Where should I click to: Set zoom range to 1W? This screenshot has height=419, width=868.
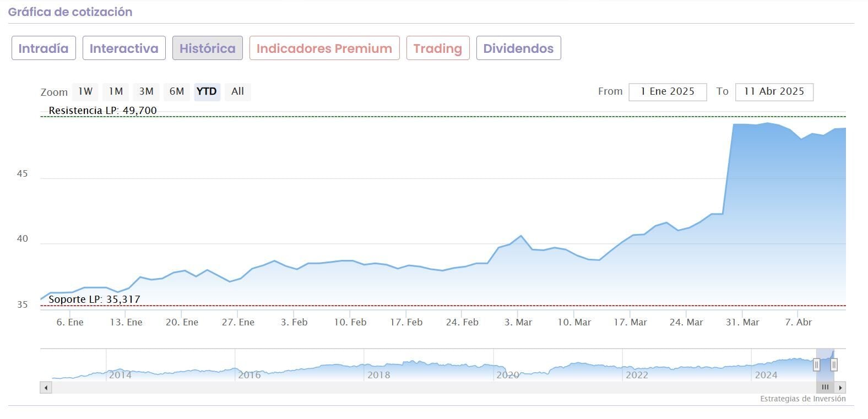85,91
